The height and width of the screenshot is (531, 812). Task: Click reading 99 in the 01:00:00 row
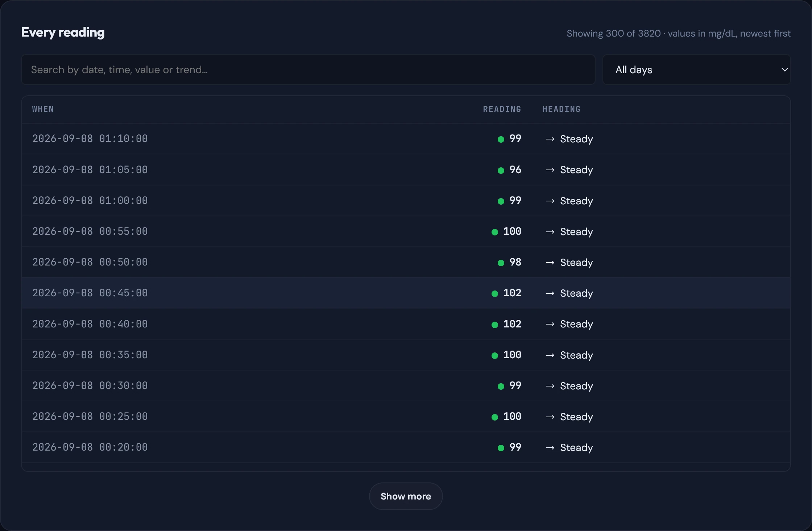point(515,201)
